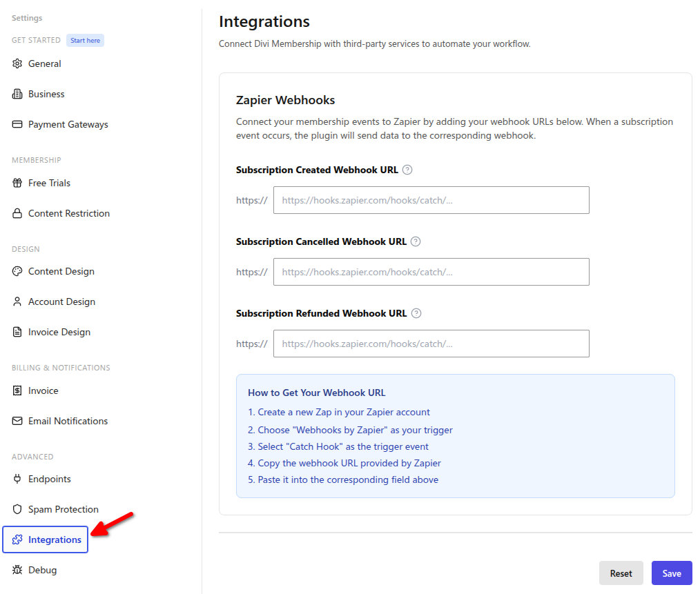
Task: Open Content Restriction settings
Action: (x=69, y=213)
